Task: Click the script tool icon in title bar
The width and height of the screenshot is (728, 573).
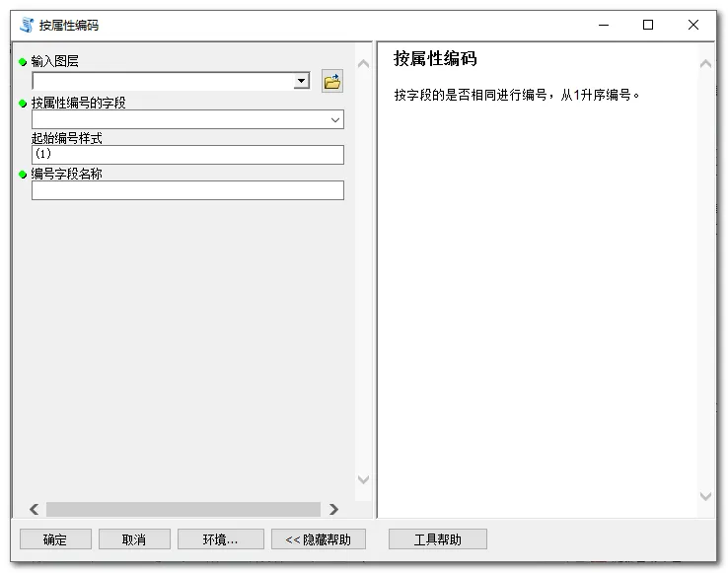Action: coord(27,25)
